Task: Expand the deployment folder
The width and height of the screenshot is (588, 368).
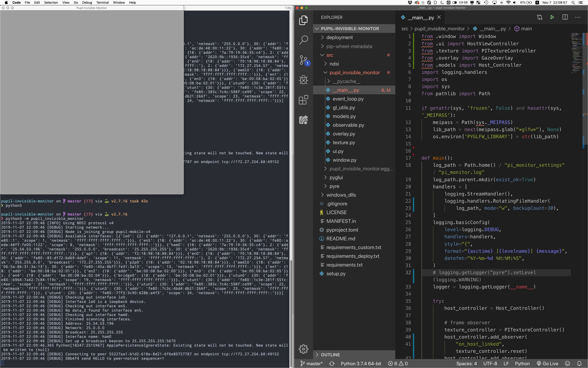Action: (354, 37)
